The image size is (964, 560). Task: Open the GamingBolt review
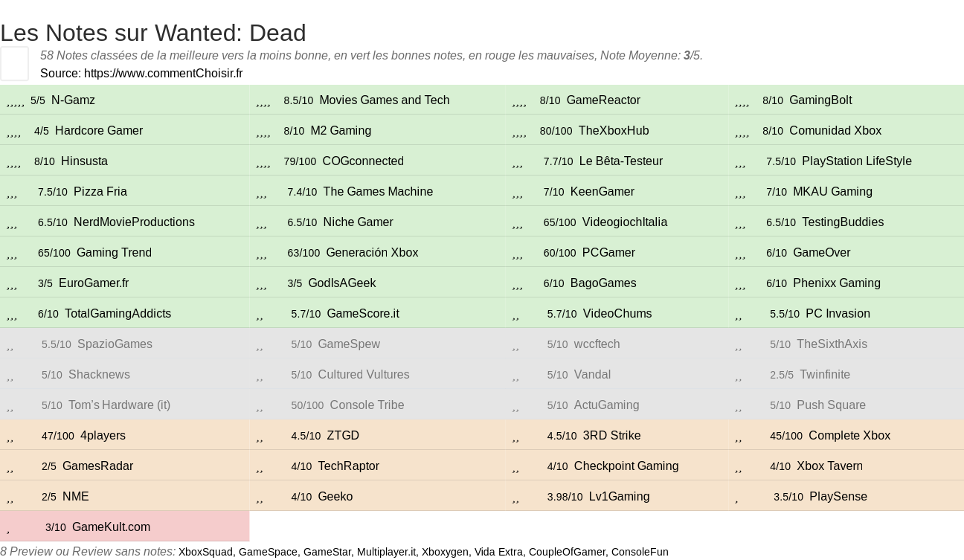(820, 100)
